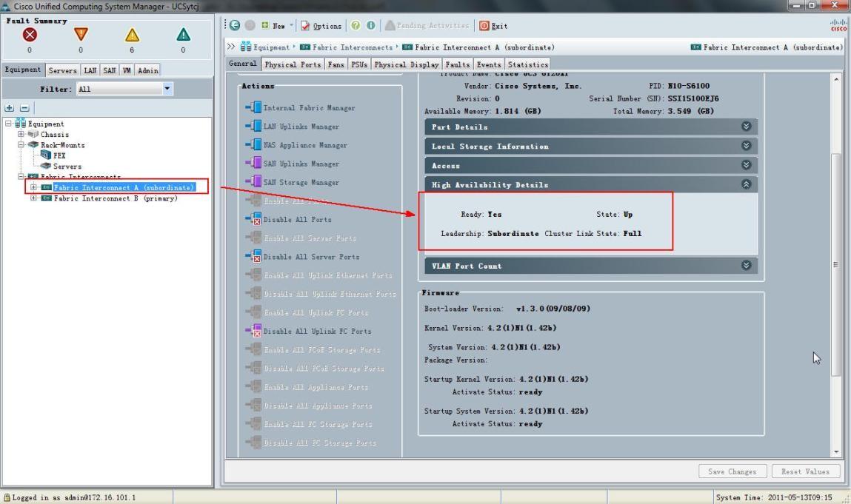Click the General tab

(243, 64)
